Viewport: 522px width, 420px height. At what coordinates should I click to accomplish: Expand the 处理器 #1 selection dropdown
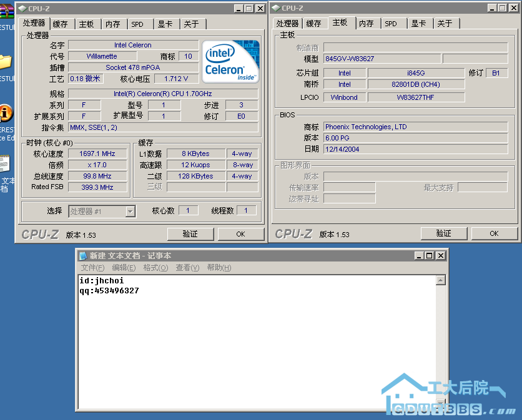tap(130, 212)
